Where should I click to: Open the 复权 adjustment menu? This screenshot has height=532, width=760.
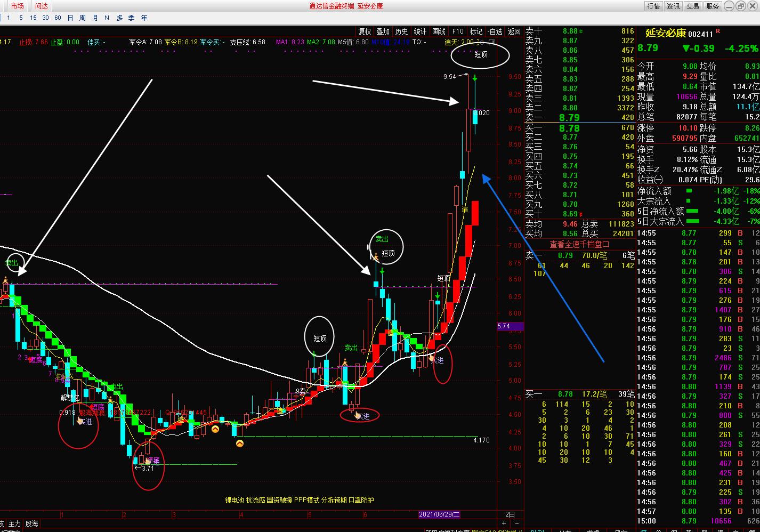(x=365, y=31)
